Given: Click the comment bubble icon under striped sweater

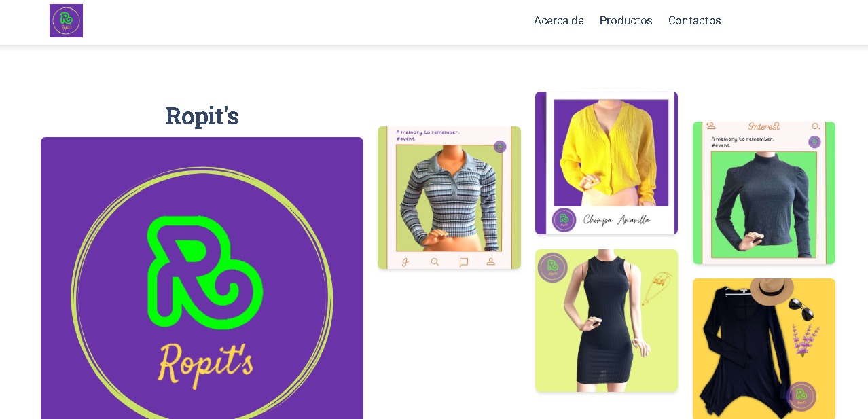Looking at the screenshot, I should [x=463, y=261].
